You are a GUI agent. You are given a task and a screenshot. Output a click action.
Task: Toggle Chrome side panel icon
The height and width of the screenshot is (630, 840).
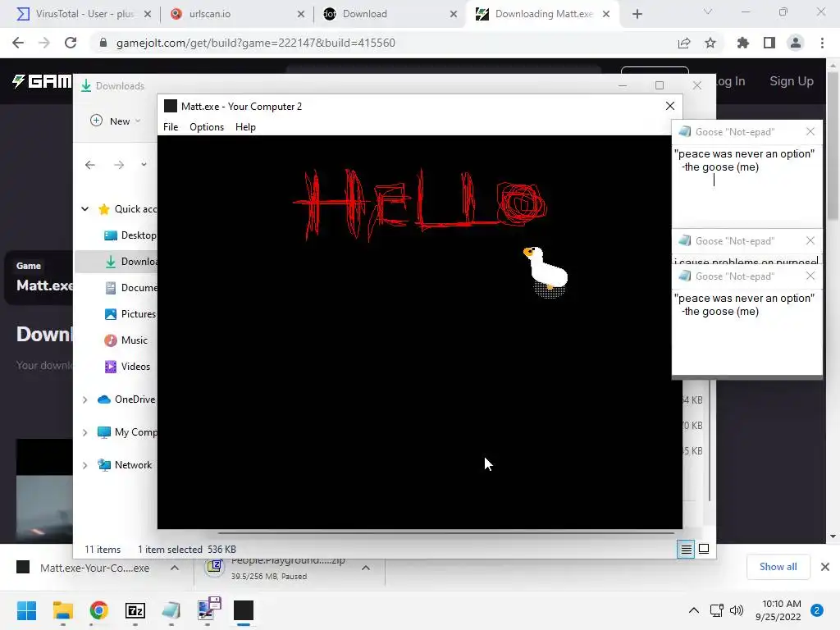click(769, 43)
